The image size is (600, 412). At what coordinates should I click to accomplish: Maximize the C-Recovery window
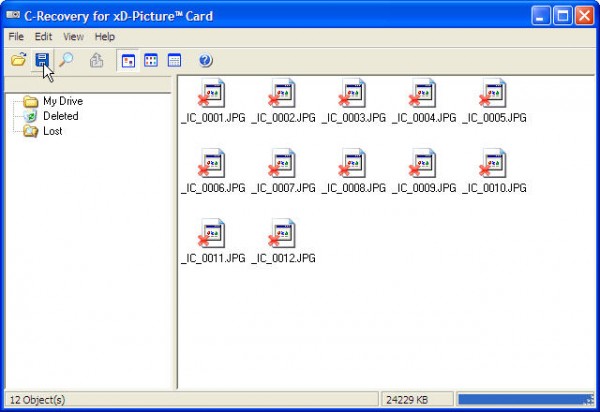pos(562,16)
